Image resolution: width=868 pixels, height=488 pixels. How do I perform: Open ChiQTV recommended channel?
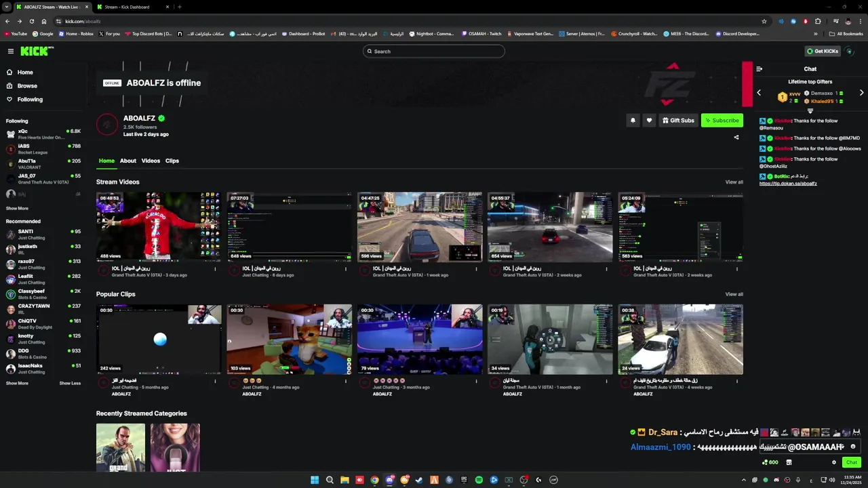[43, 324]
